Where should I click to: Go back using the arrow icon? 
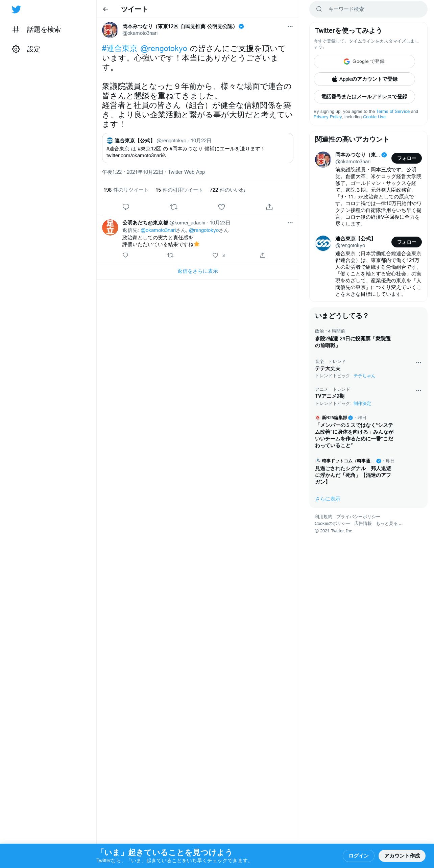tap(105, 9)
